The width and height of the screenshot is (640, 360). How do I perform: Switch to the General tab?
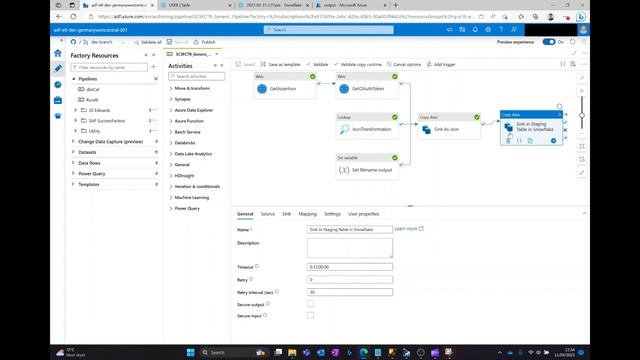(245, 214)
